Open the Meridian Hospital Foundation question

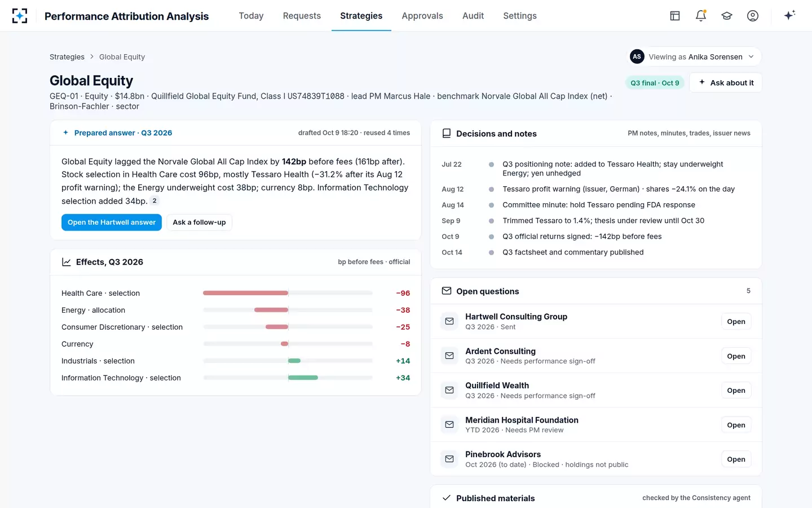(736, 424)
